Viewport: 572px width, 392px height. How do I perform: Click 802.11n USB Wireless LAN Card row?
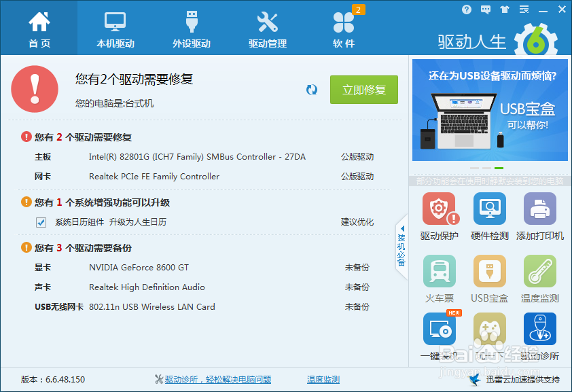point(202,307)
